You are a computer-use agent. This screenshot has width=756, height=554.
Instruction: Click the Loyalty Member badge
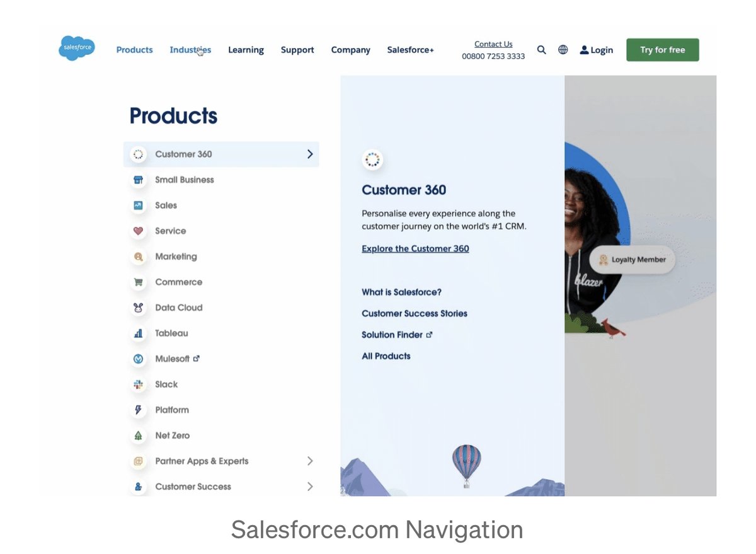tap(632, 260)
